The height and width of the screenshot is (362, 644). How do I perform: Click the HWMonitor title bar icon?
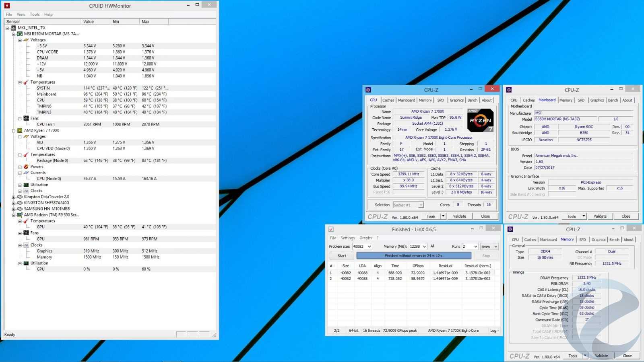click(x=7, y=6)
